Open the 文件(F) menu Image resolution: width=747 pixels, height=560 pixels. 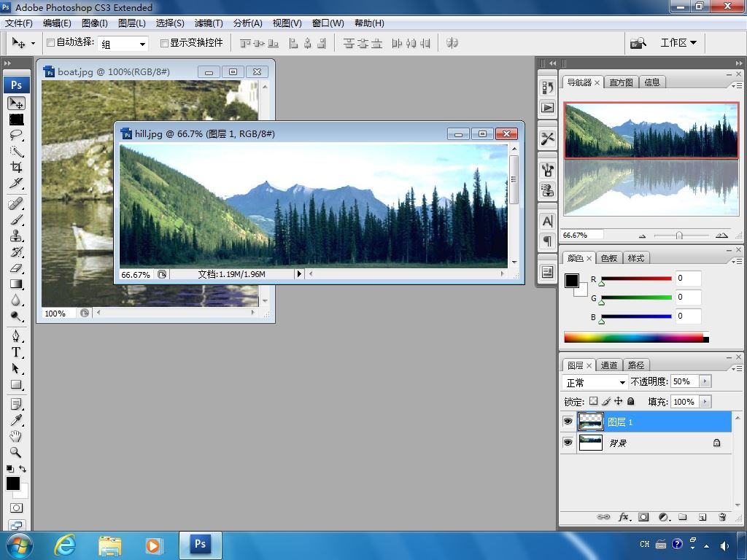pos(18,23)
